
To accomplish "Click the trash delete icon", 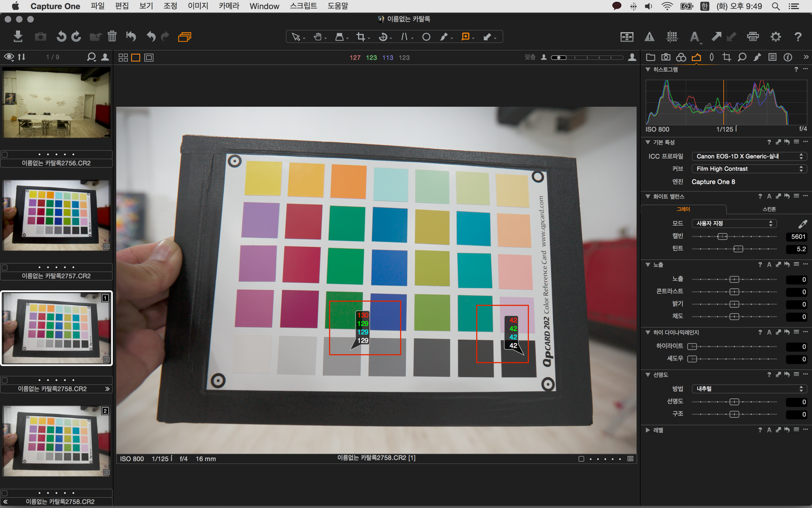I will tap(112, 36).
